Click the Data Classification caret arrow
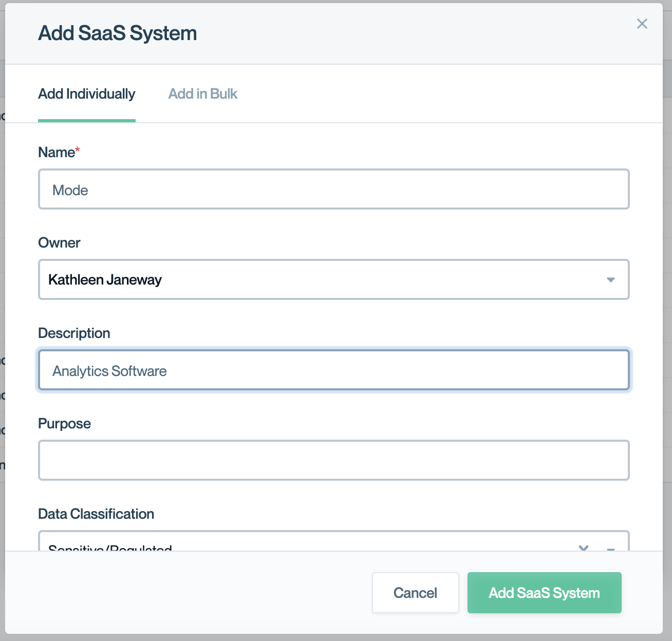The image size is (672, 641). tap(610, 549)
